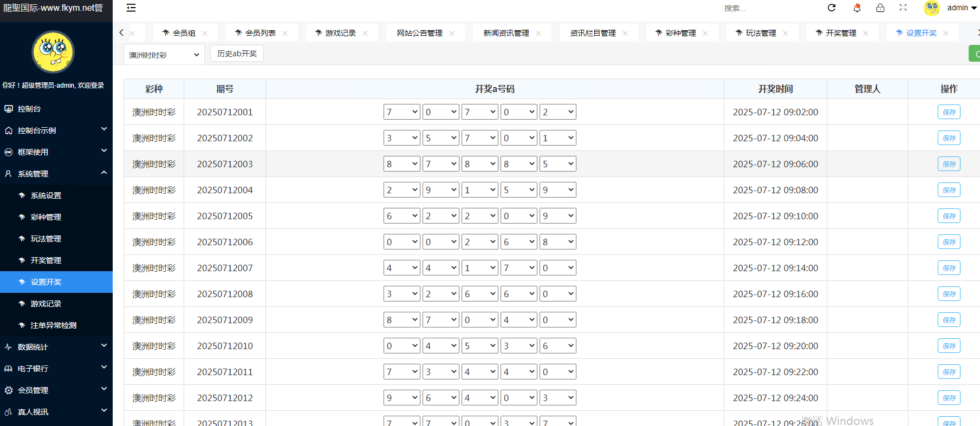Collapse the 系统管理 sidebar menu
The width and height of the screenshot is (980, 426).
pyautogui.click(x=56, y=174)
